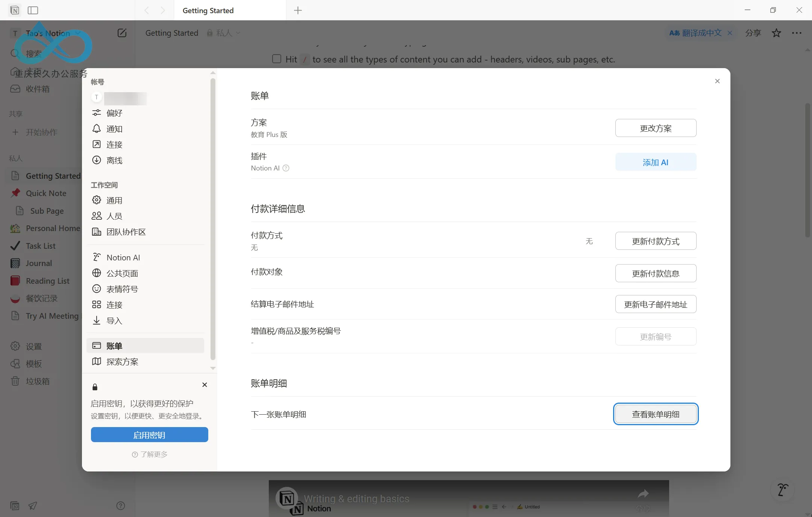
Task: Check the 'Hit / to see' checkbox
Action: point(277,59)
